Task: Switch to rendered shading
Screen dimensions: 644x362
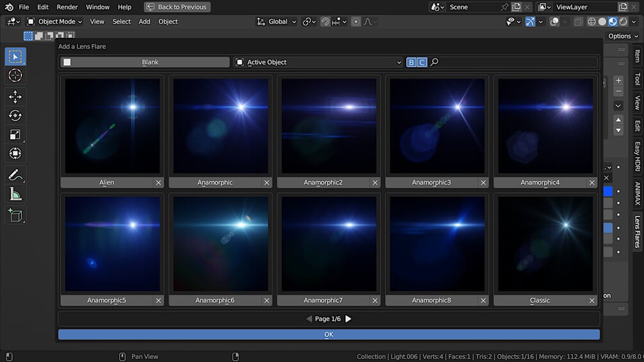Action: click(623, 21)
